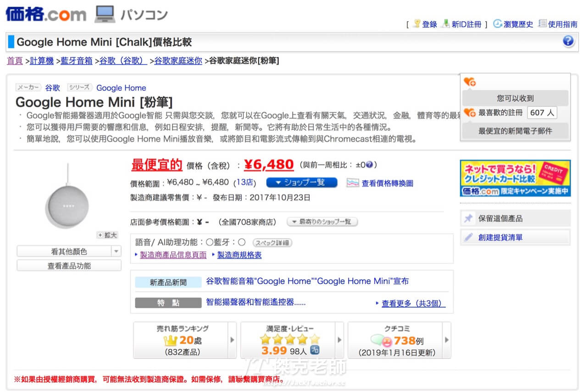The width and height of the screenshot is (587, 392).
Task: Click the speech bubble クチコミ icon
Action: tap(382, 341)
